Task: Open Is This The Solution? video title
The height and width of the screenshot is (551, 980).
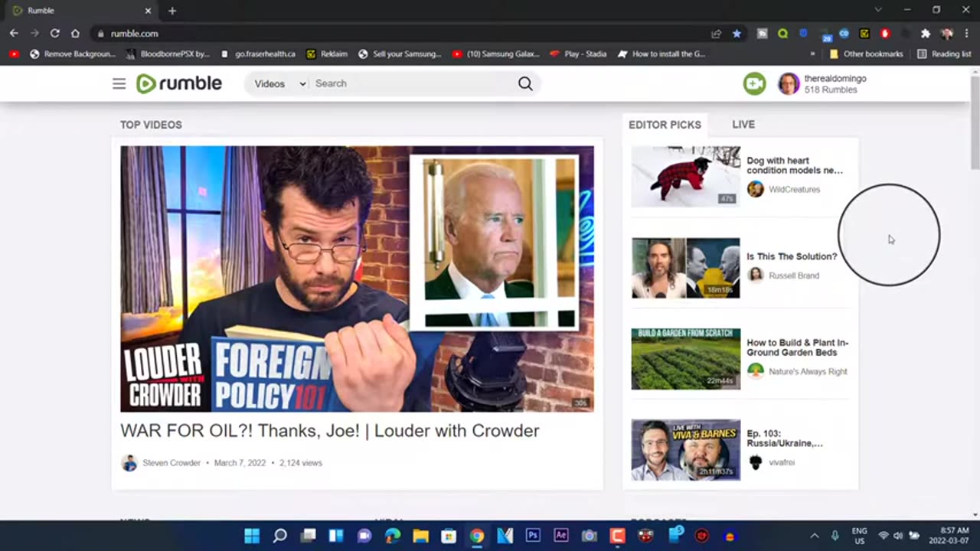Action: [792, 256]
